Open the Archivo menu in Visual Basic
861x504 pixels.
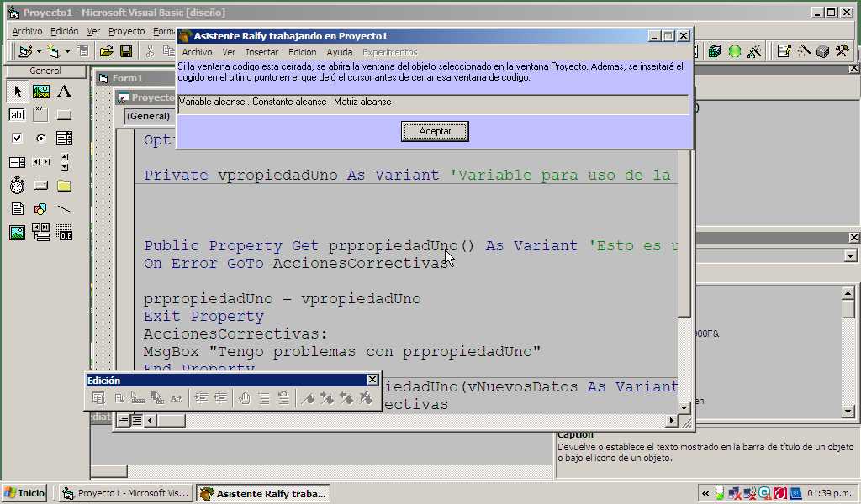[27, 31]
